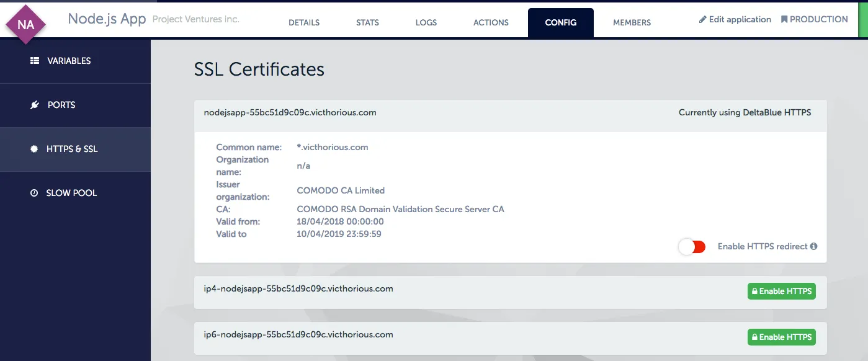Click the Node.js App title
Viewport: 868px width, 361px height.
pos(107,19)
